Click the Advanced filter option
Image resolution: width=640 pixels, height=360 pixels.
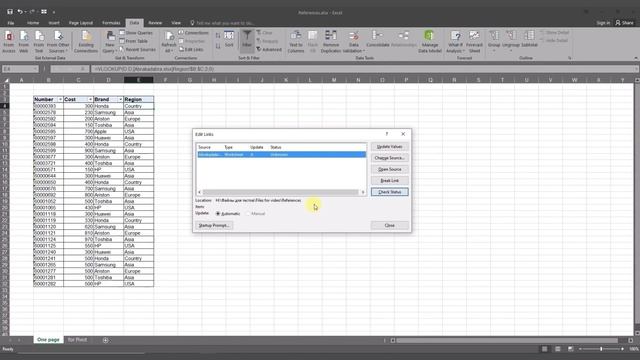(269, 49)
